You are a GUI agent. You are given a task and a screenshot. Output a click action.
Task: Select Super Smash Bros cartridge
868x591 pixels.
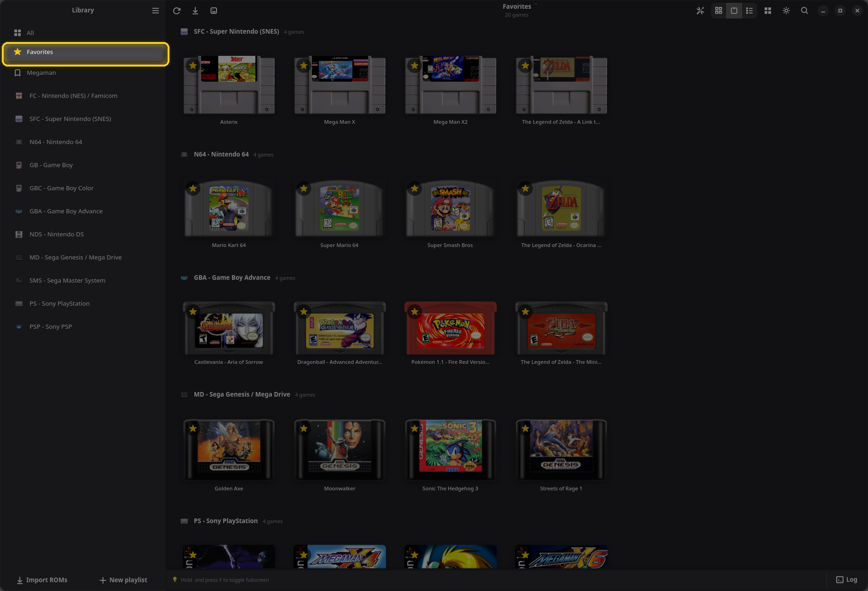coord(450,209)
